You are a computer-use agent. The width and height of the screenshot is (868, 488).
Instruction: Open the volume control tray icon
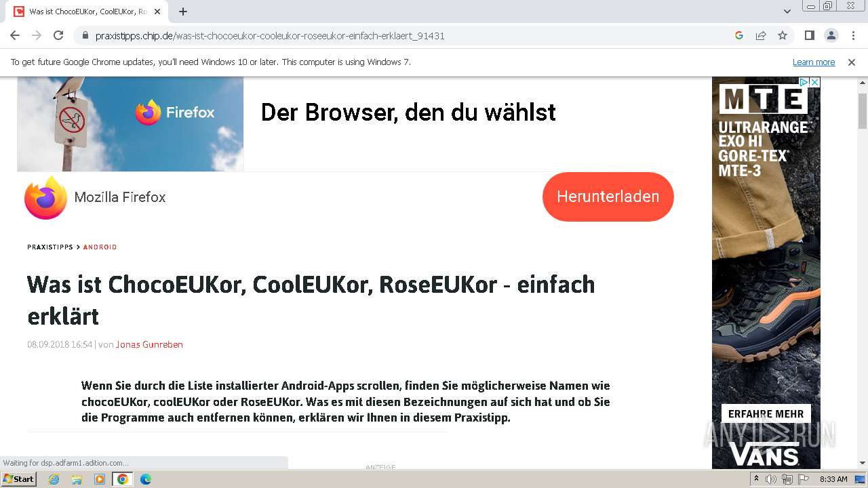[x=771, y=479]
